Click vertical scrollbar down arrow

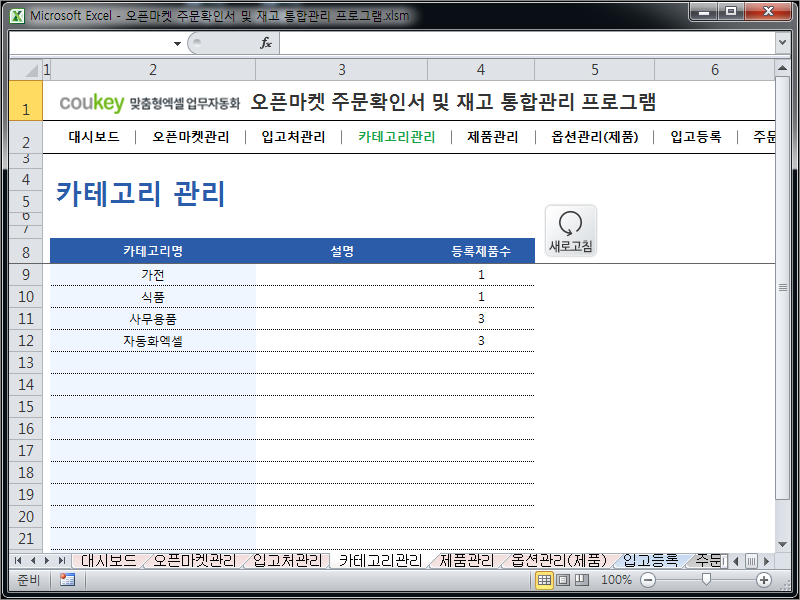pos(782,544)
